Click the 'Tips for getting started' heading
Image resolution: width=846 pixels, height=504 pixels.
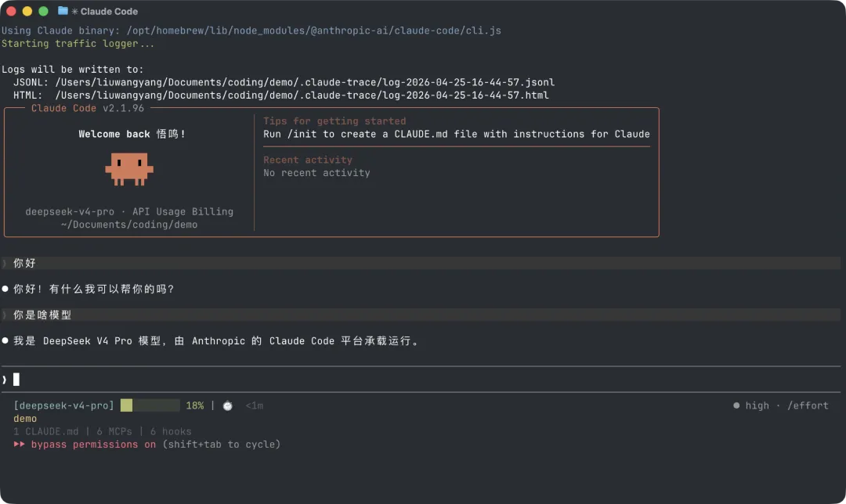(334, 121)
